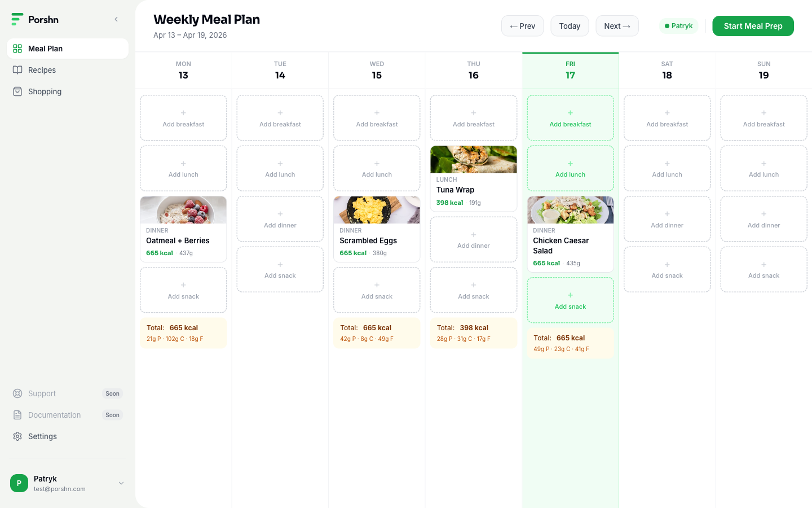The image size is (812, 508).
Task: Click the Porshn logo icon
Action: [17, 19]
